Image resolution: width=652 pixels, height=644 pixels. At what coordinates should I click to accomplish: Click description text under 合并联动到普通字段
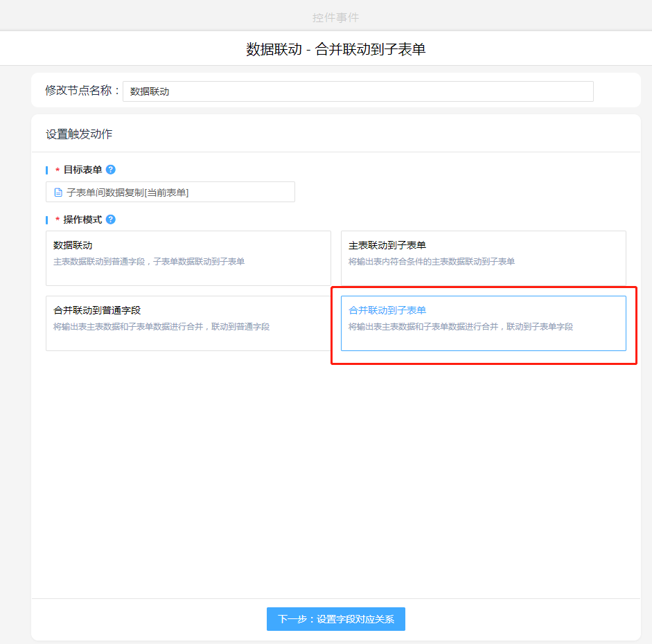[x=161, y=327]
